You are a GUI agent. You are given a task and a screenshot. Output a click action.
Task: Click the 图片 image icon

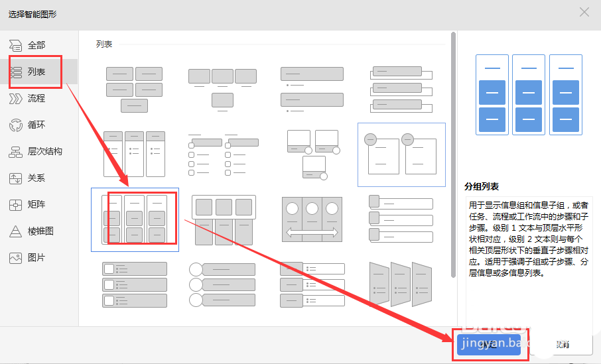[x=15, y=258]
